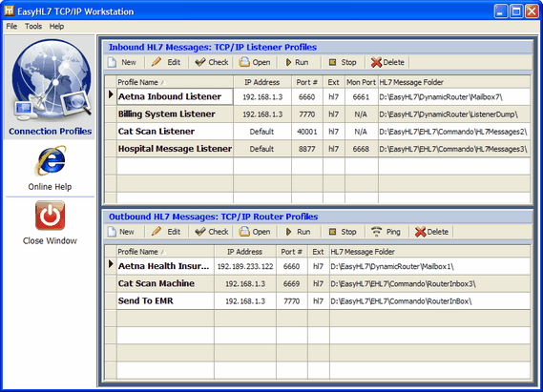The height and width of the screenshot is (392, 543).
Task: Click the Connection Profiles globe icon
Action: (x=52, y=80)
